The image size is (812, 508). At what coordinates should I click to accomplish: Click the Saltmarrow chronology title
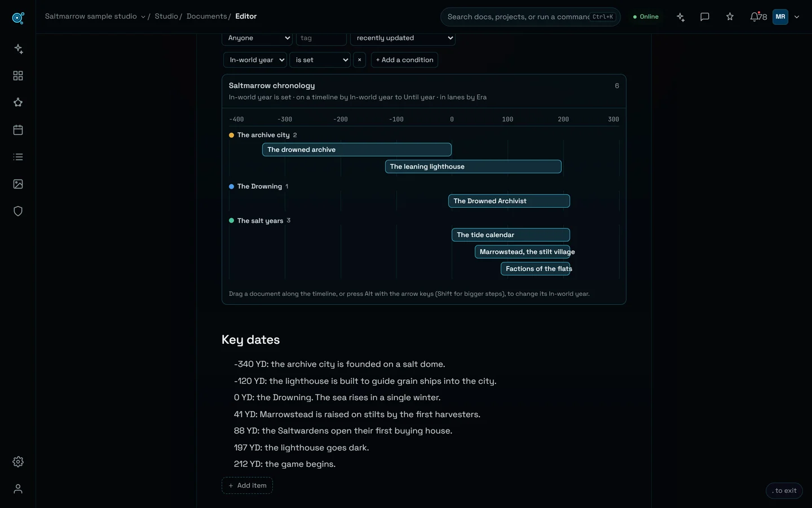[272, 86]
